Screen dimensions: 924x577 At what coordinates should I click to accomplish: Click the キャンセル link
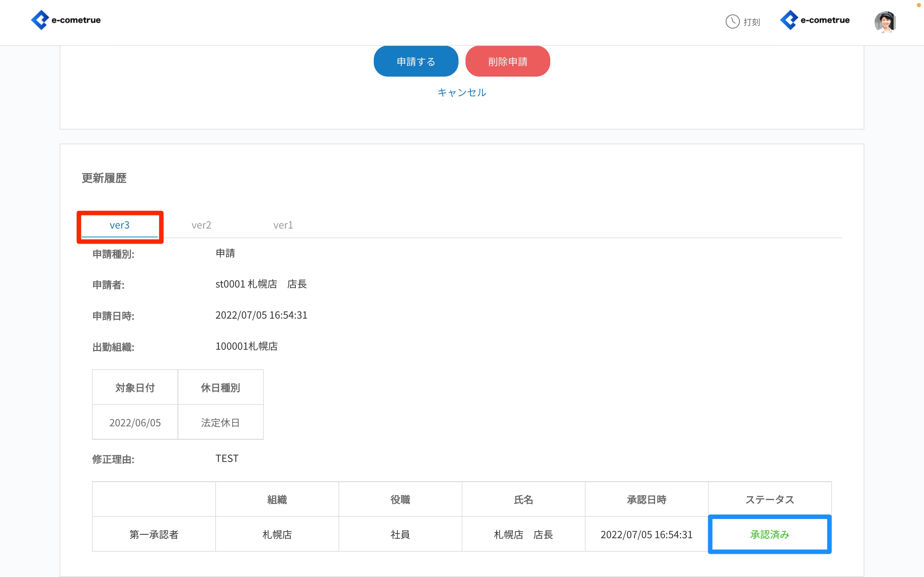(462, 92)
